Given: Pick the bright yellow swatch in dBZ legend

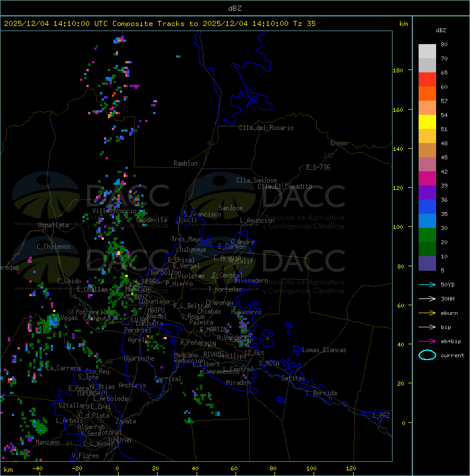Looking at the screenshot, I should coord(427,122).
